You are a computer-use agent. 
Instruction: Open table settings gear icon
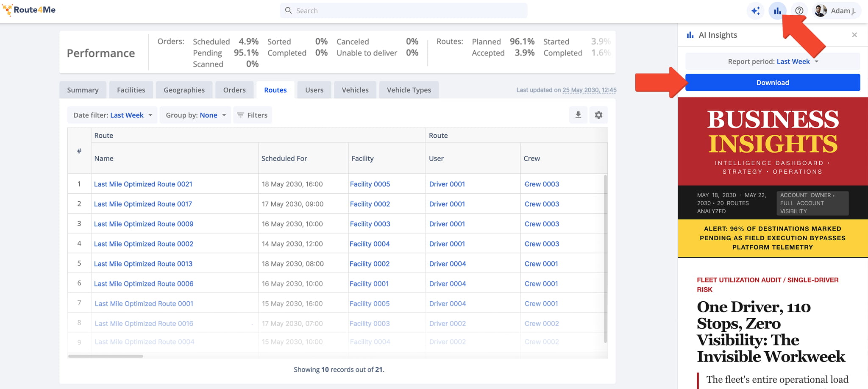click(x=598, y=115)
